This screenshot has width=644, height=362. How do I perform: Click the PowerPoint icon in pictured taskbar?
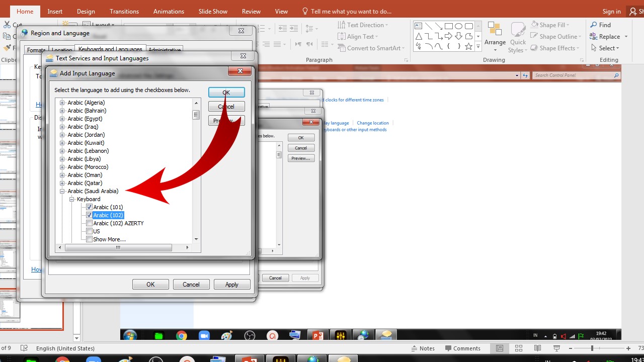(317, 336)
